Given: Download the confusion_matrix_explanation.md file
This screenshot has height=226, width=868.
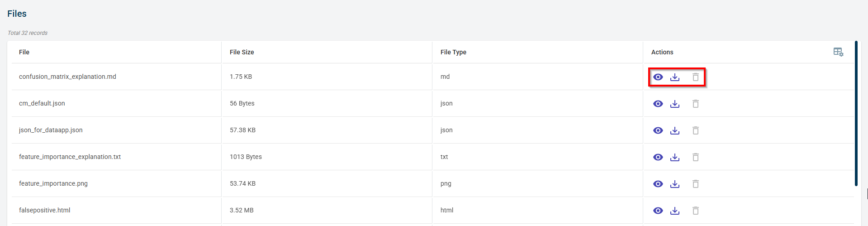Looking at the screenshot, I should pos(675,77).
